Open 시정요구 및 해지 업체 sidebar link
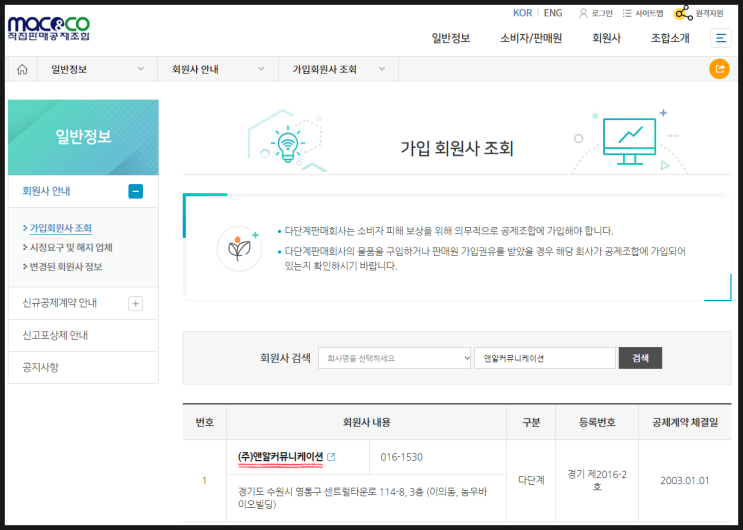This screenshot has height=530, width=743. click(71, 247)
